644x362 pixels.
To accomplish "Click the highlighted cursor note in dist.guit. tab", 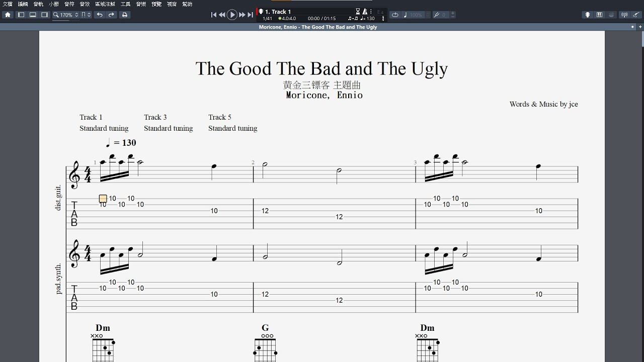I will click(x=103, y=199).
